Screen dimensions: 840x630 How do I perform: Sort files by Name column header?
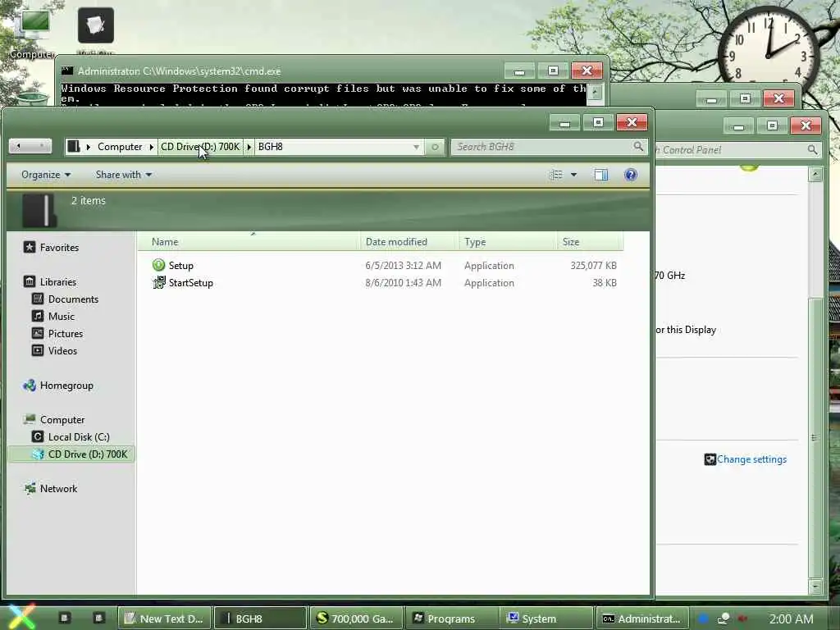(249, 242)
